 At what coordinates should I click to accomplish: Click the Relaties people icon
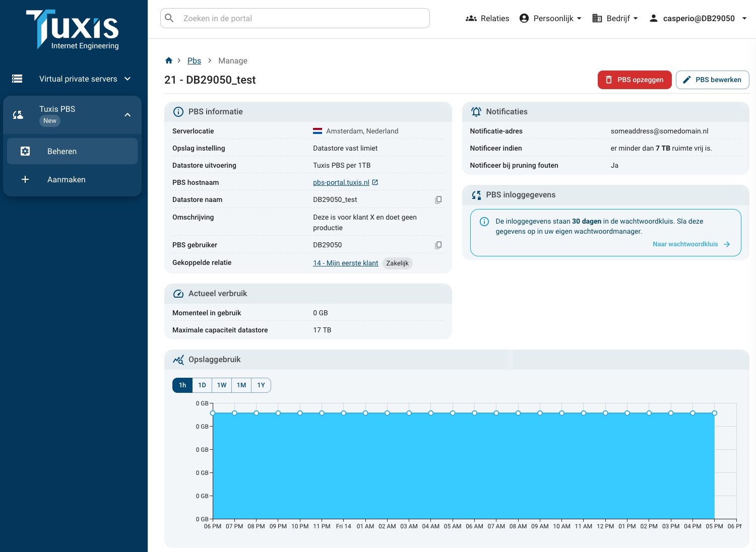coord(471,18)
